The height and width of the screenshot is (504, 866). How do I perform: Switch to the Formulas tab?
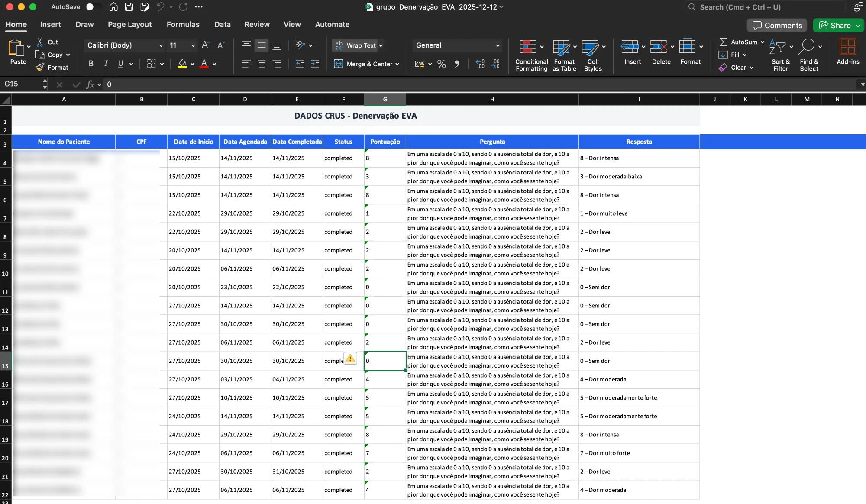tap(183, 24)
